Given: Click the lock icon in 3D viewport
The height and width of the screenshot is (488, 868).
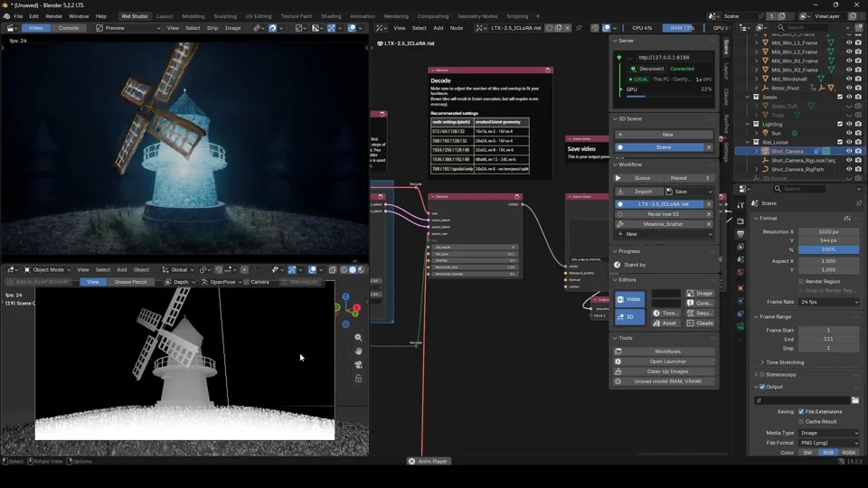Looking at the screenshot, I should pyautogui.click(x=358, y=379).
